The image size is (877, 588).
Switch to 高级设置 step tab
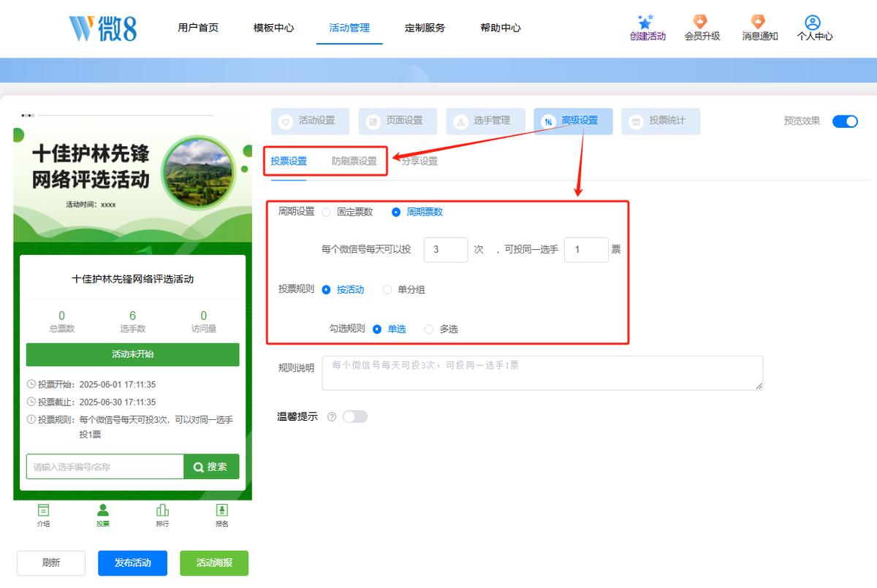coord(573,121)
